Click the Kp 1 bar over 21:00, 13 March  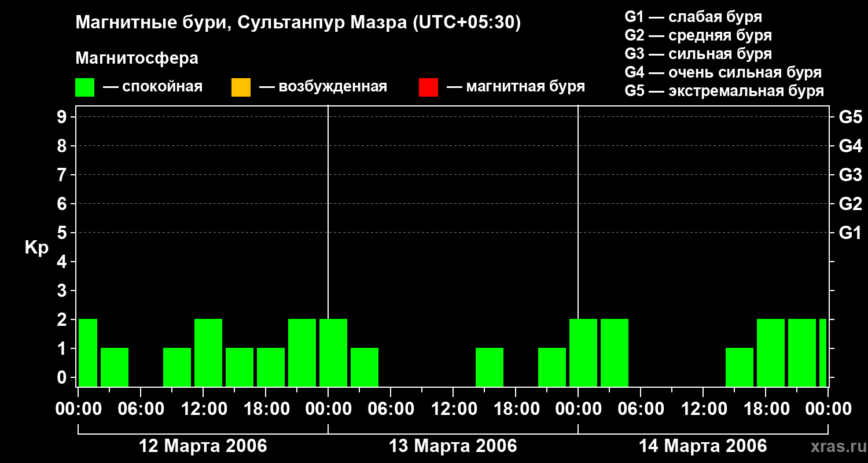[x=552, y=367]
